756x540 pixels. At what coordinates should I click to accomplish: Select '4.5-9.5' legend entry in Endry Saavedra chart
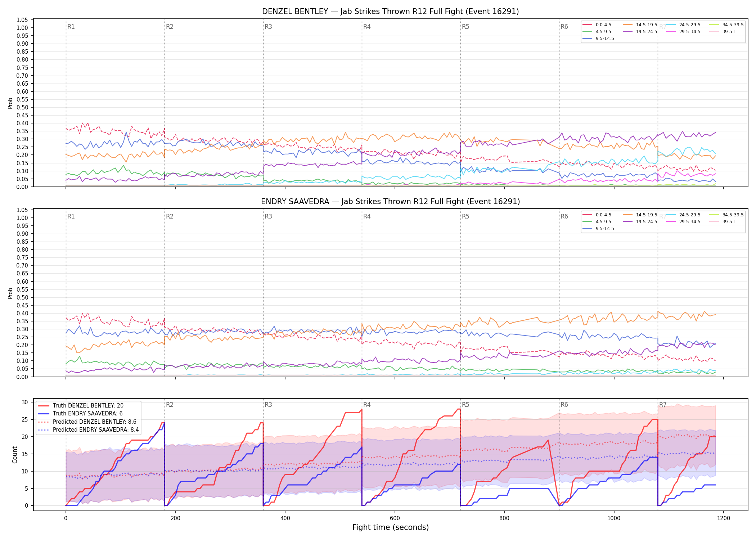(x=597, y=222)
